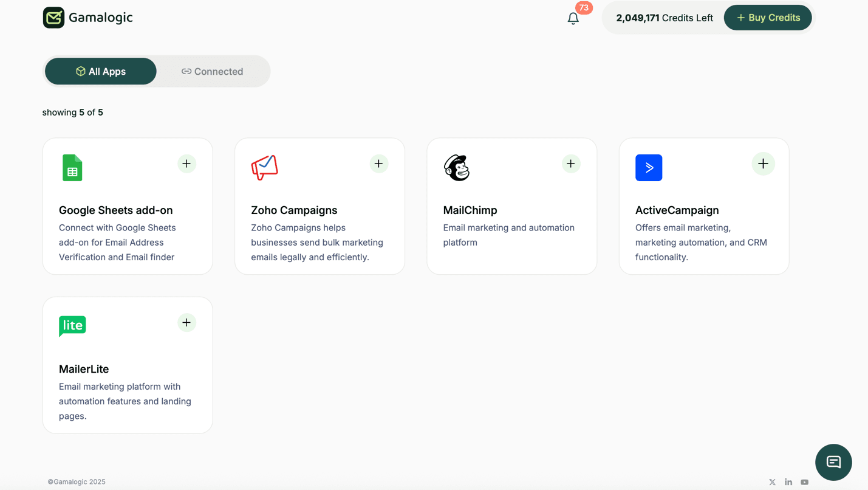Image resolution: width=868 pixels, height=490 pixels.
Task: Click the Zoho Campaigns megaphone icon
Action: [264, 168]
